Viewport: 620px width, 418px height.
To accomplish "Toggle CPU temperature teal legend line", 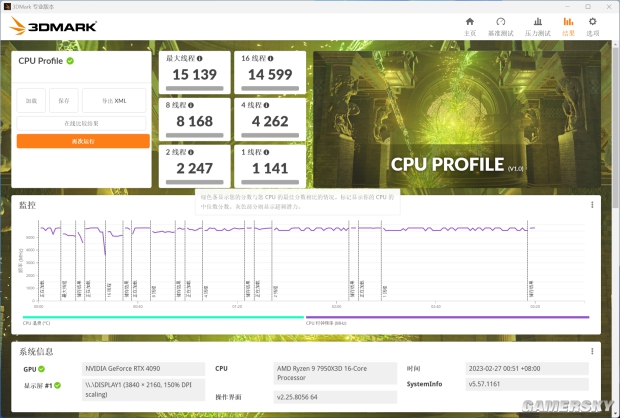I will pos(163,317).
